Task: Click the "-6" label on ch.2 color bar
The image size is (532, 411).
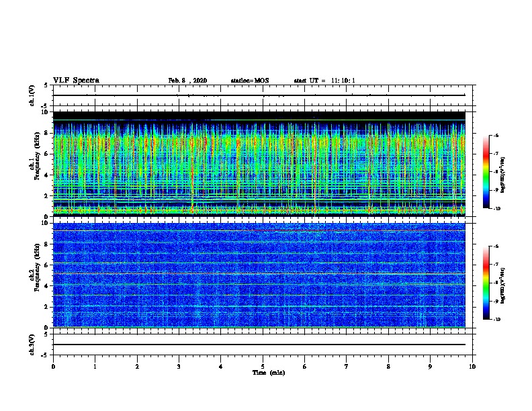Action: (x=496, y=246)
